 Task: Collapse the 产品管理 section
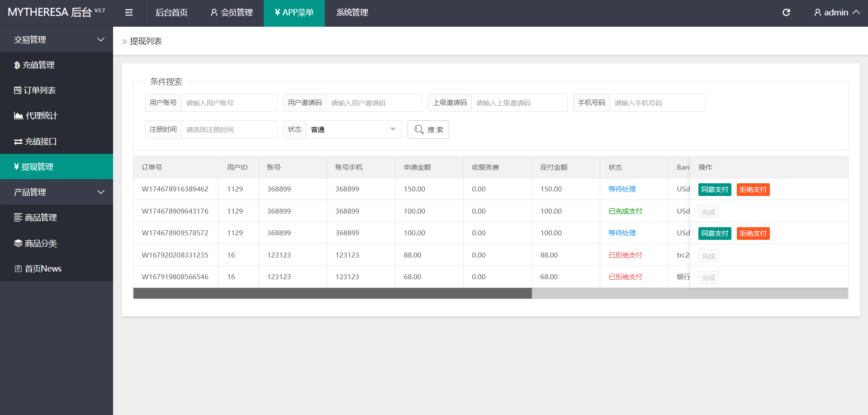(57, 192)
